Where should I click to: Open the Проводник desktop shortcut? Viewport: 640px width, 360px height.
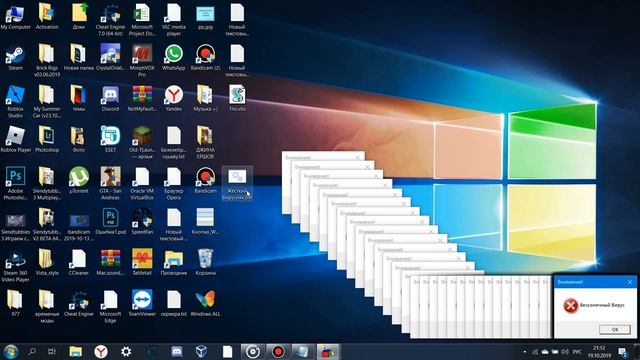pyautogui.click(x=173, y=262)
